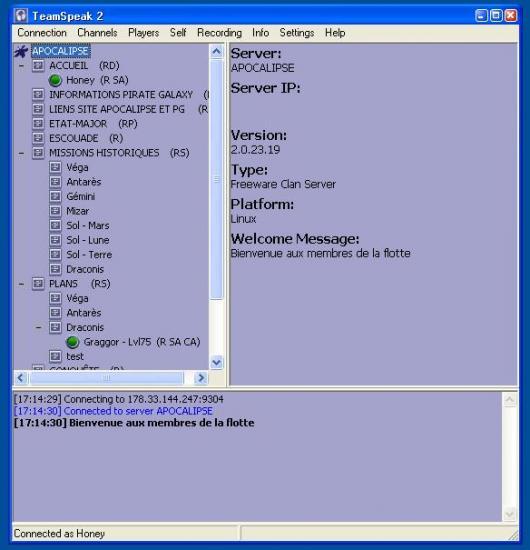The width and height of the screenshot is (530, 550).
Task: Open the Connection menu
Action: point(42,33)
